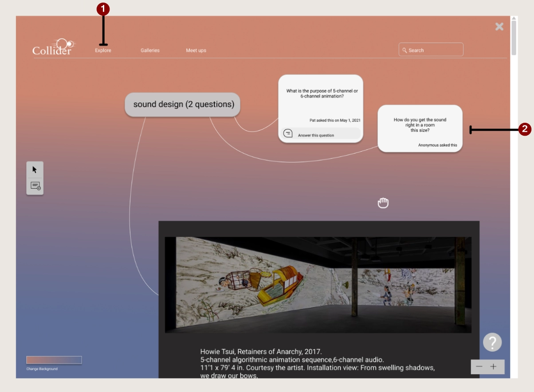
Task: Click the Retainers of Anarchy installation image
Action: point(318,285)
